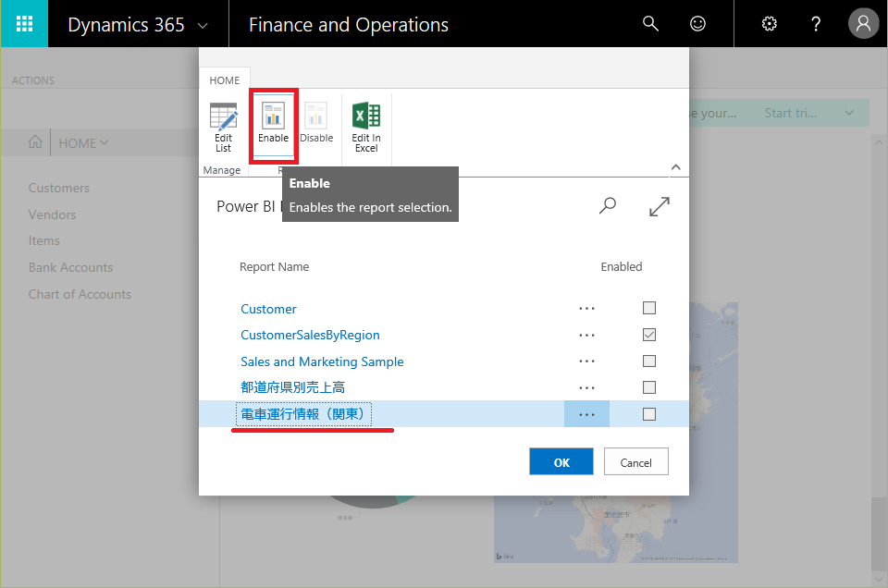The image size is (888, 588).
Task: Click the OK button
Action: pyautogui.click(x=561, y=461)
